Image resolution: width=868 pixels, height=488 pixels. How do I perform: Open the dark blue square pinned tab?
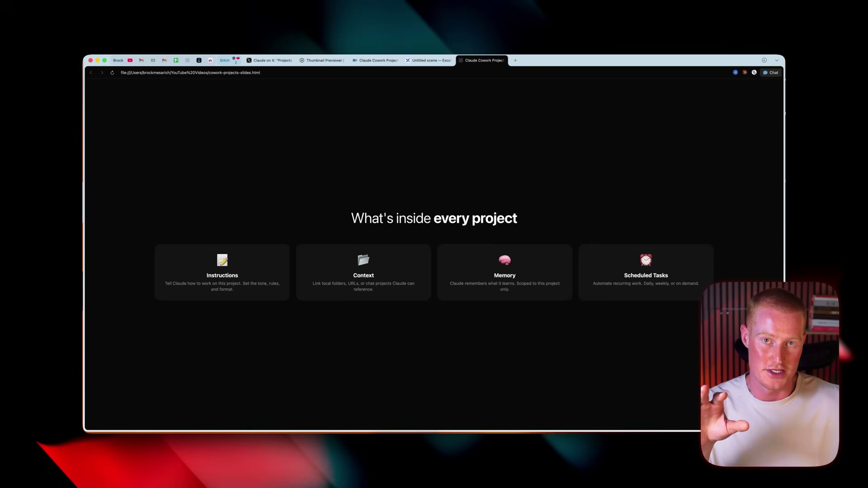point(199,60)
